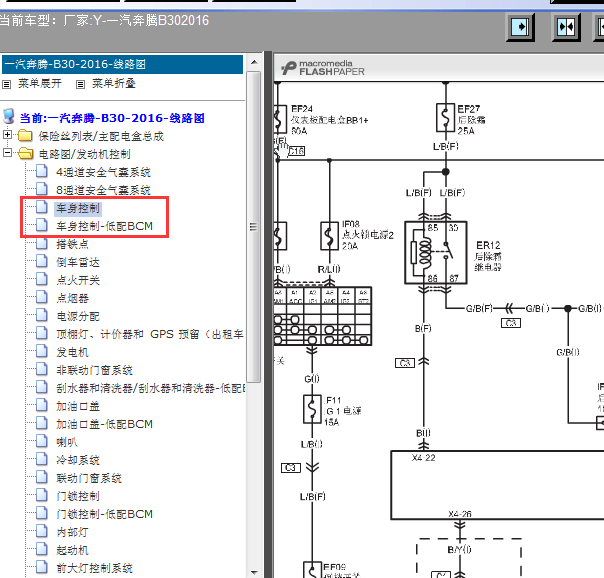Image resolution: width=604 pixels, height=578 pixels.
Task: Click the page icon next to 联动门窗系统
Action: click(x=42, y=477)
